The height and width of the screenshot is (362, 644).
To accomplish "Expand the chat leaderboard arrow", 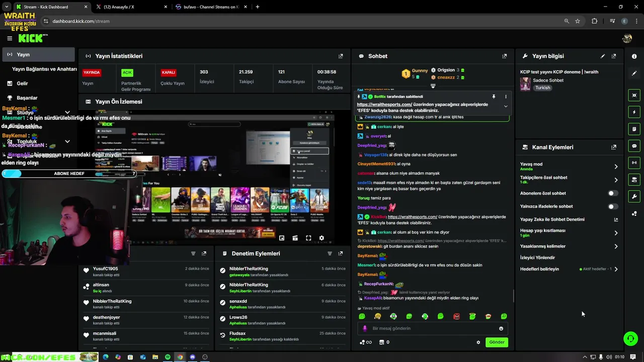I will (x=433, y=86).
